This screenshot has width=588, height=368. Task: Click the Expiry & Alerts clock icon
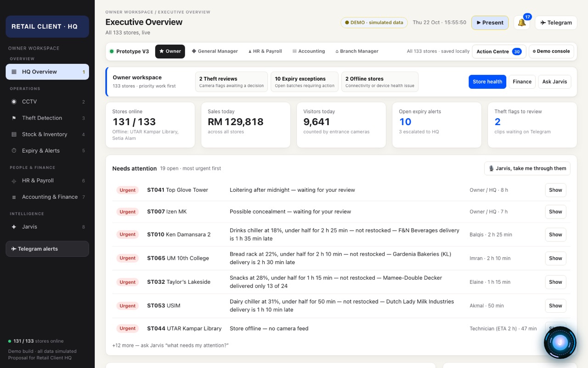tap(14, 151)
